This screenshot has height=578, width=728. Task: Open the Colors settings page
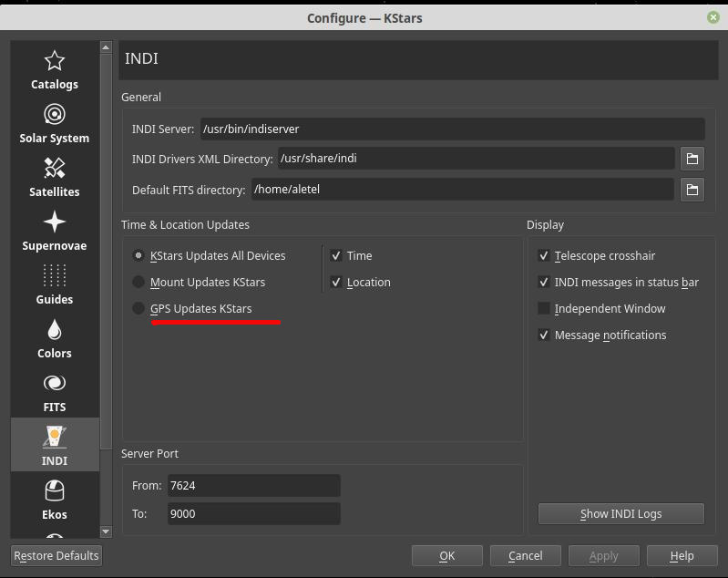(x=55, y=339)
